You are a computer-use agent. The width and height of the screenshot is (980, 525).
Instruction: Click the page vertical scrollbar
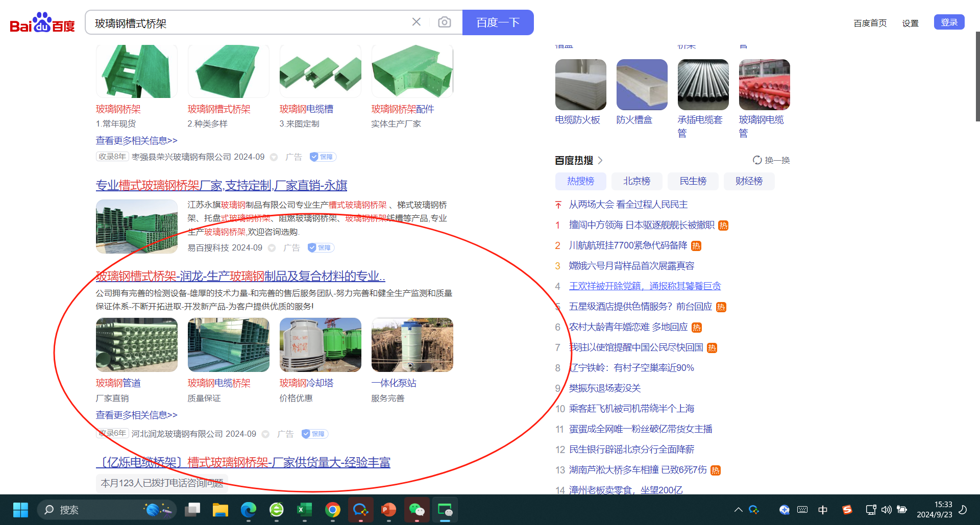[x=977, y=77]
